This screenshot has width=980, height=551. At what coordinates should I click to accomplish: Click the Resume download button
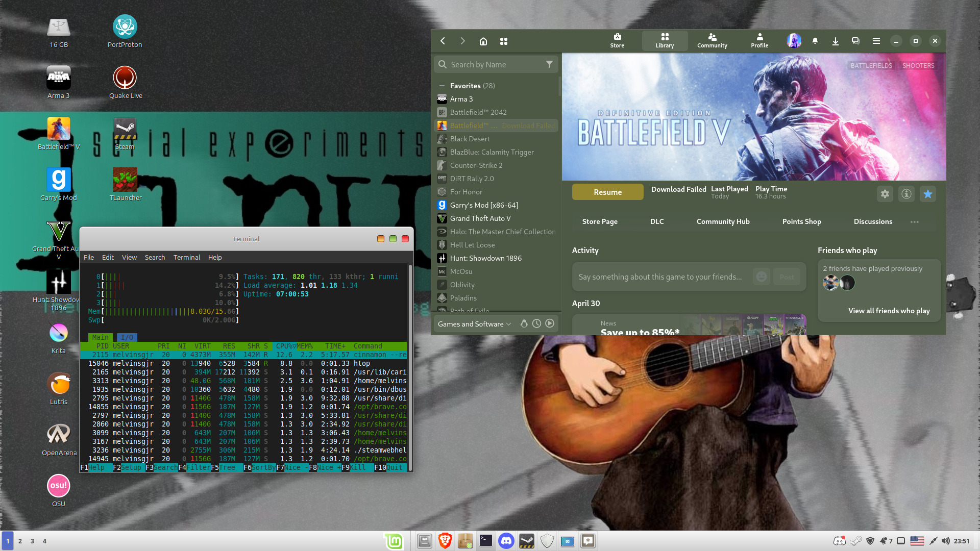[607, 192]
